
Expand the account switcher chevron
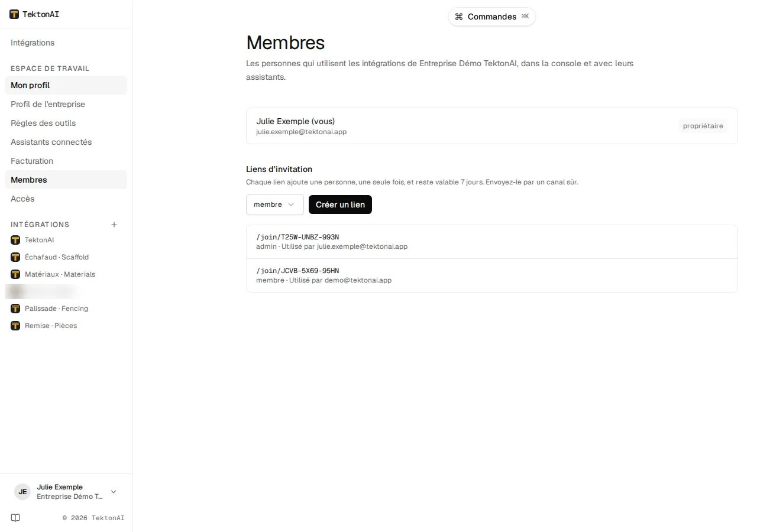pyautogui.click(x=114, y=492)
